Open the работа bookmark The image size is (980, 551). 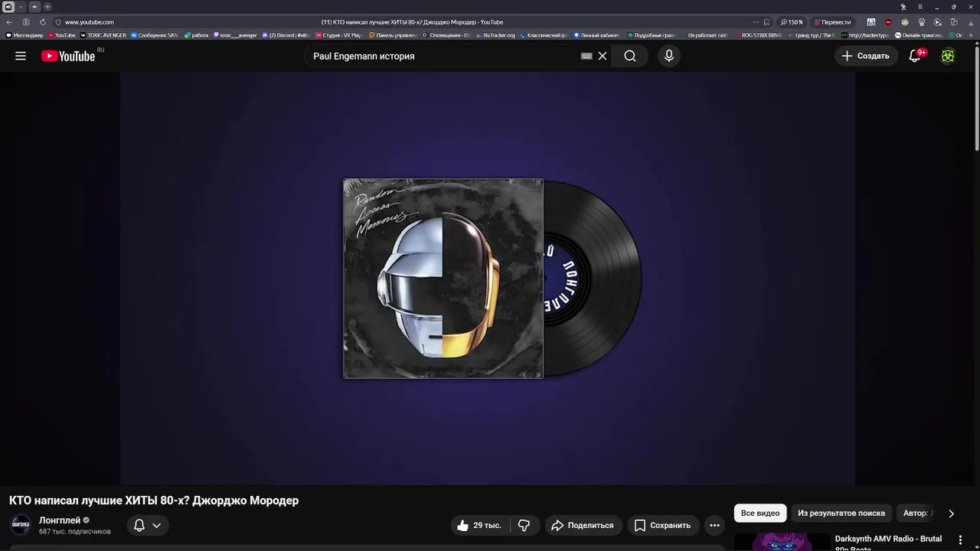click(x=197, y=35)
